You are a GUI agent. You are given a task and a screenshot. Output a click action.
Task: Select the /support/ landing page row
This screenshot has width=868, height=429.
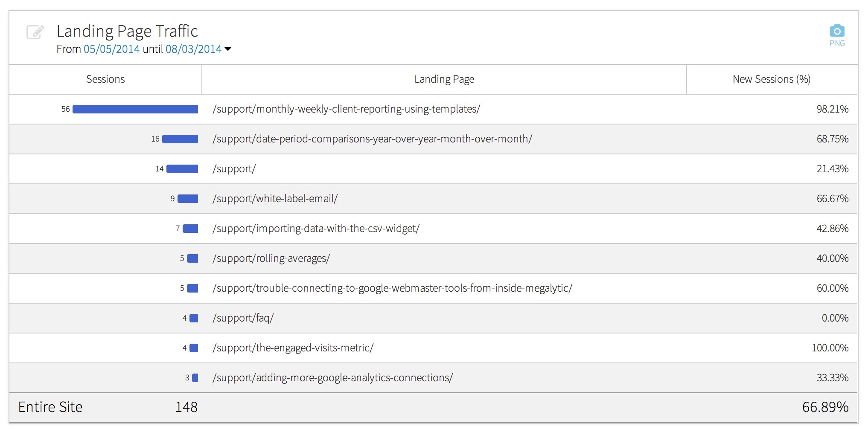pyautogui.click(x=234, y=169)
